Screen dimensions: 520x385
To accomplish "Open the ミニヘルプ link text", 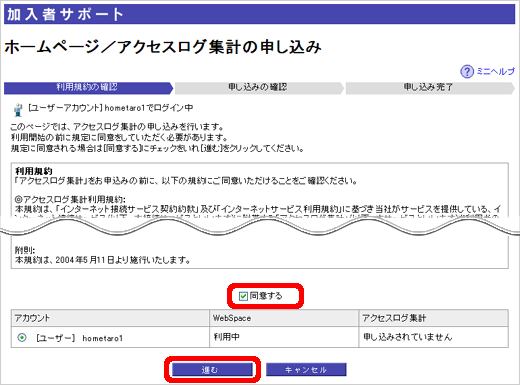I will coord(496,71).
